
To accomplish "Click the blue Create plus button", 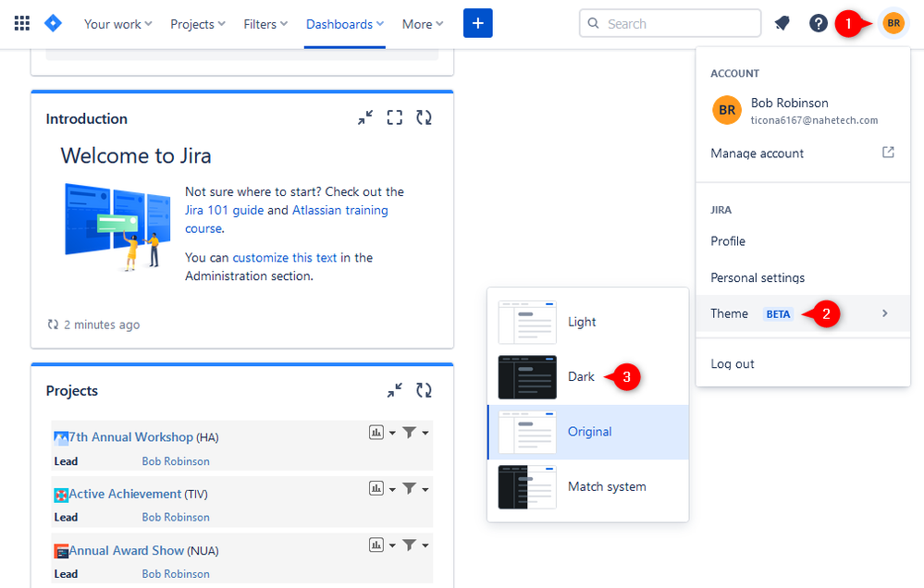I will (478, 23).
